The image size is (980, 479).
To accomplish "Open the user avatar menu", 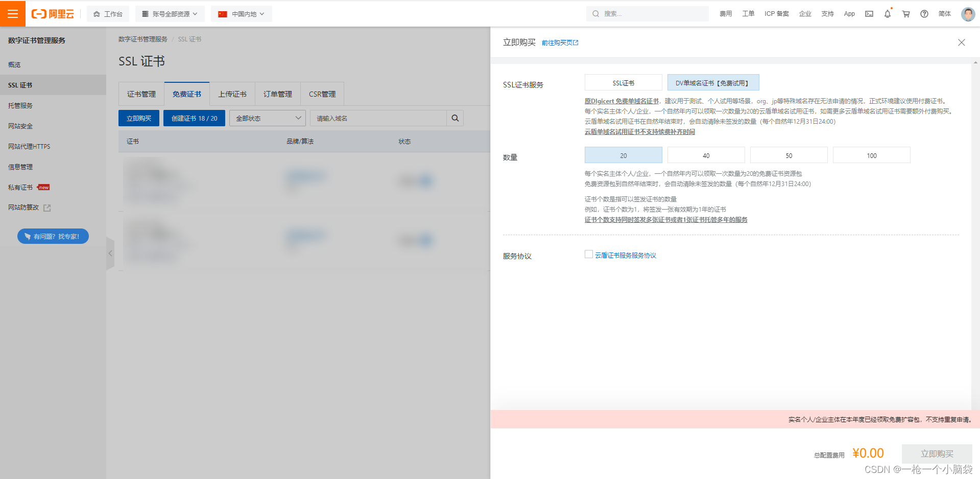I will [968, 14].
